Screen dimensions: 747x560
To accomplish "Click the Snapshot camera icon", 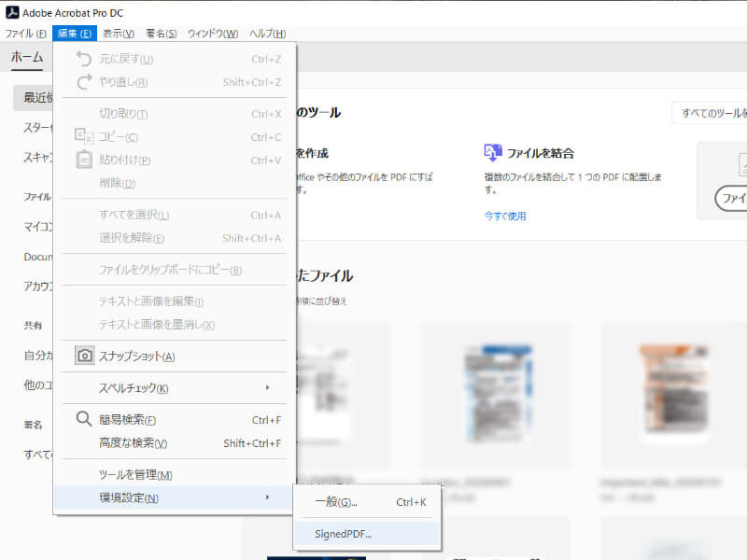I will (84, 356).
